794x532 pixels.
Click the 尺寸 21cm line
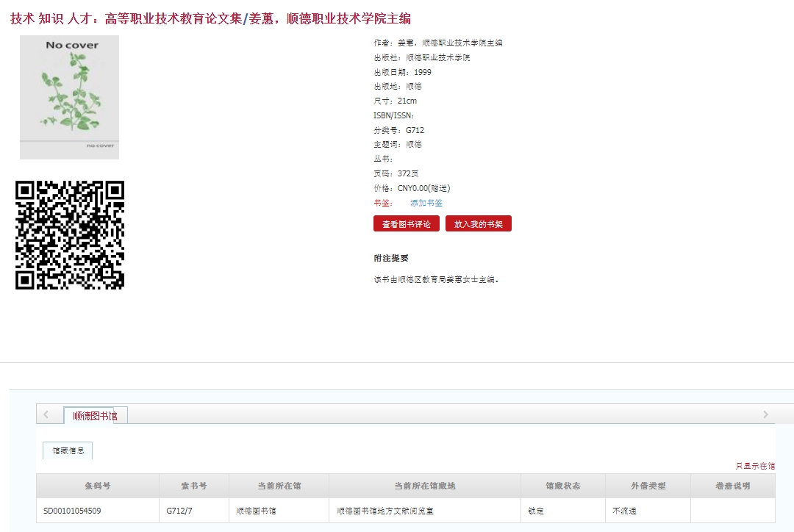(395, 101)
